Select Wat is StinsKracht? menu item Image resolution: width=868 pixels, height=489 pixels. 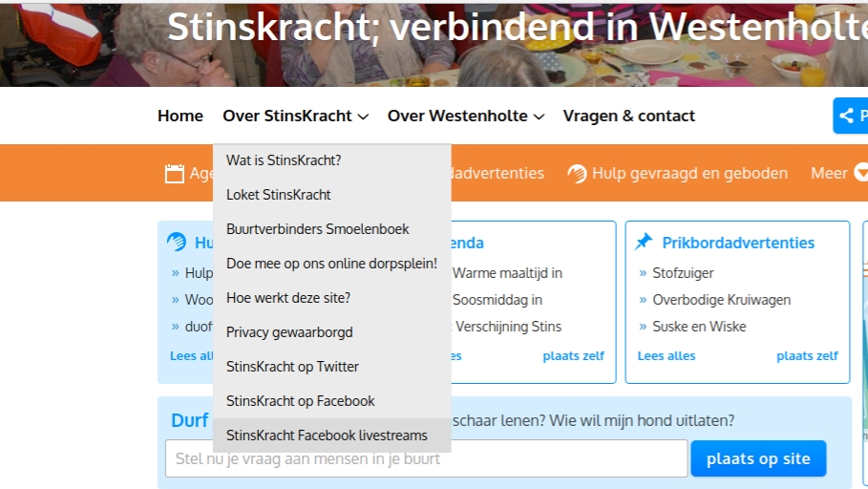284,160
